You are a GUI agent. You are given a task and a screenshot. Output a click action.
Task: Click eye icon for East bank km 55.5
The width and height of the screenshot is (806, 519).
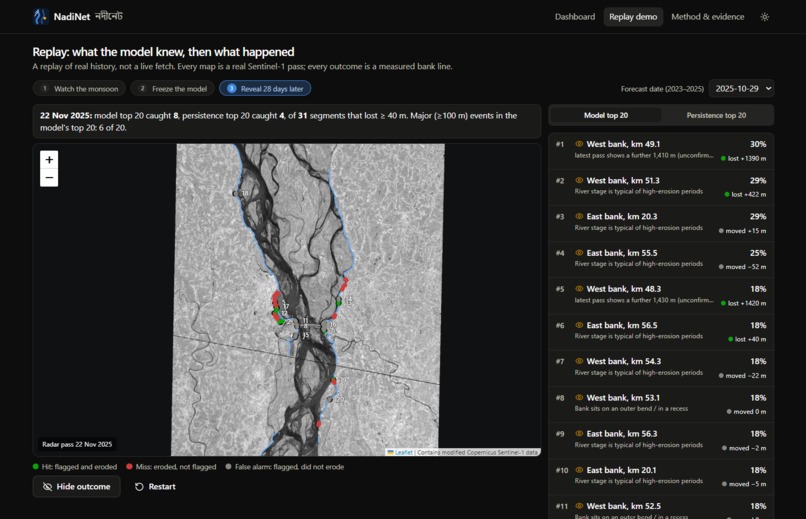tap(579, 253)
